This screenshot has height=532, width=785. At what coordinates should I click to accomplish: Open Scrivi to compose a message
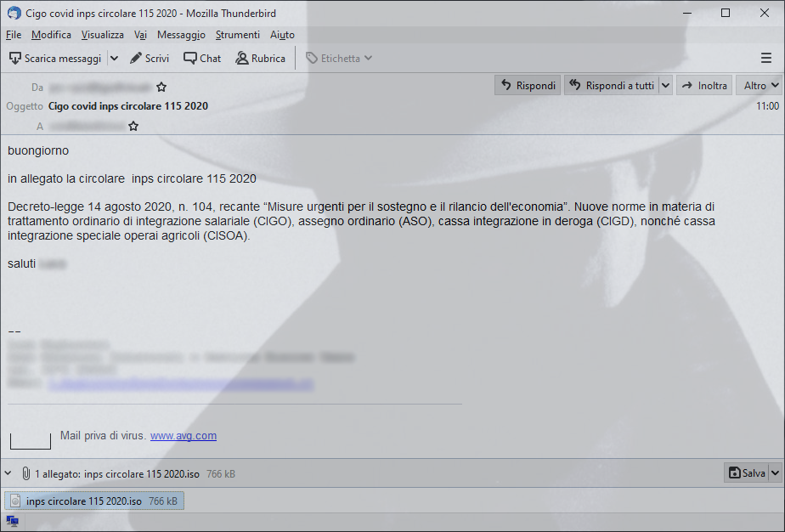[150, 59]
